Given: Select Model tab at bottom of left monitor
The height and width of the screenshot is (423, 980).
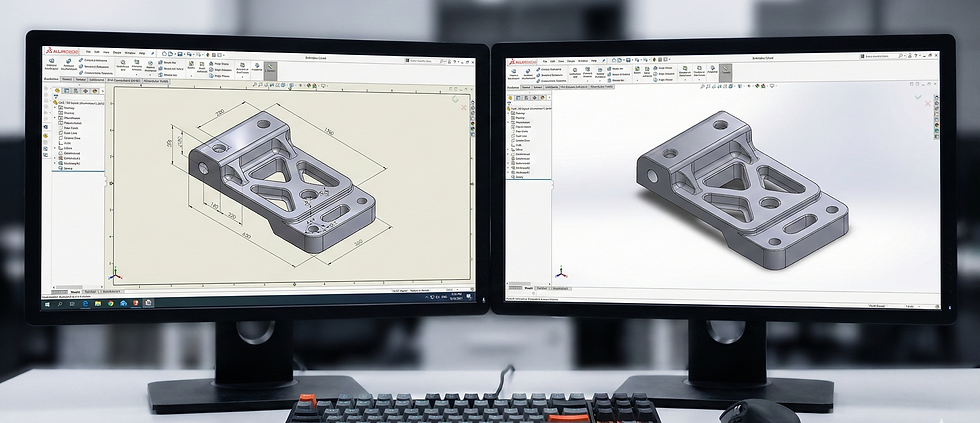Looking at the screenshot, I should click(x=75, y=292).
